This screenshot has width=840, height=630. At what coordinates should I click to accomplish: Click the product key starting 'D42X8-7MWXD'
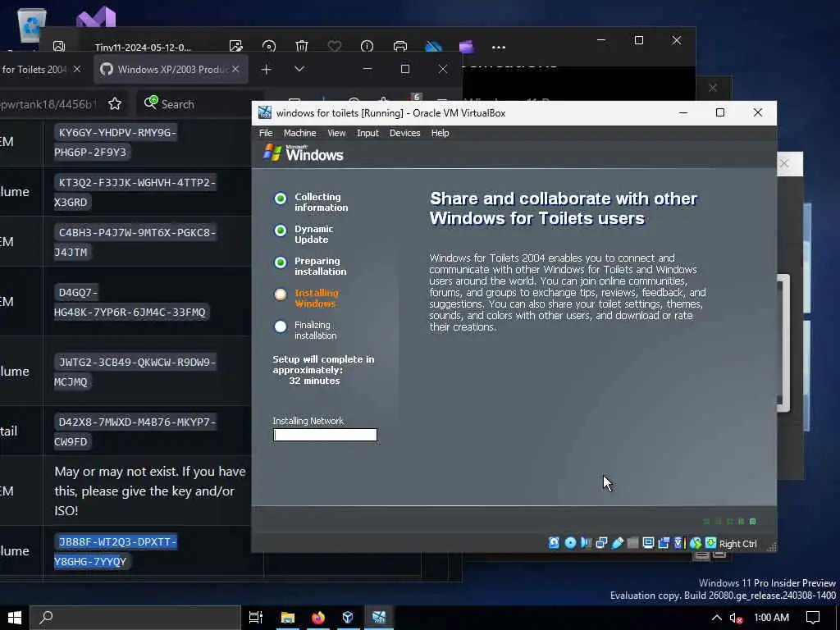(135, 431)
